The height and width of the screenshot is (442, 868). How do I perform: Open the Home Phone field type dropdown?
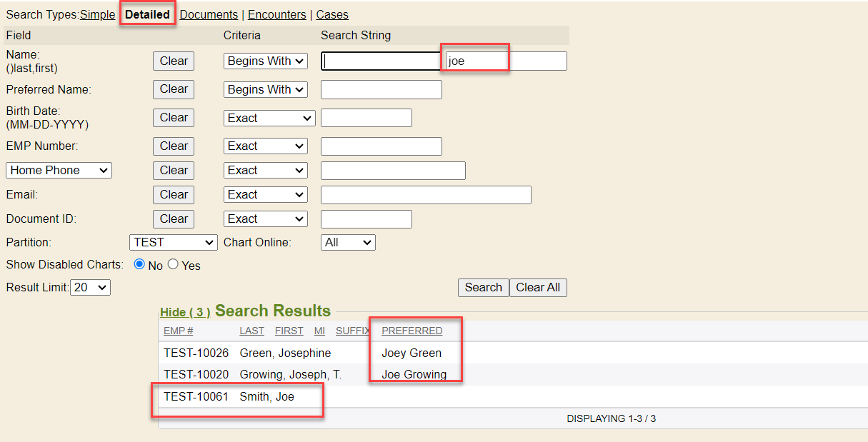(59, 171)
